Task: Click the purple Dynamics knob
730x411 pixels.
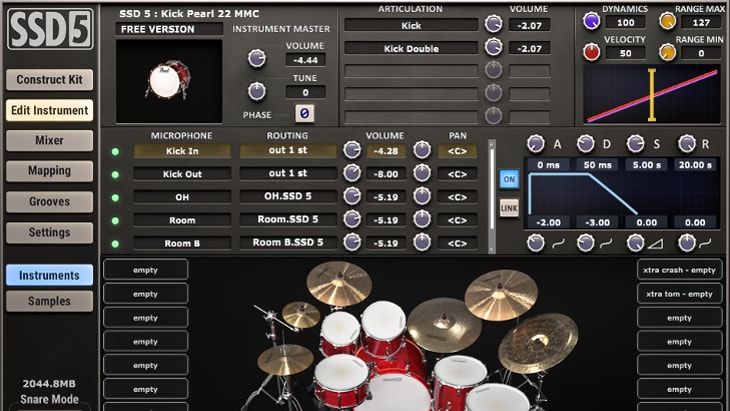Action: (591, 21)
